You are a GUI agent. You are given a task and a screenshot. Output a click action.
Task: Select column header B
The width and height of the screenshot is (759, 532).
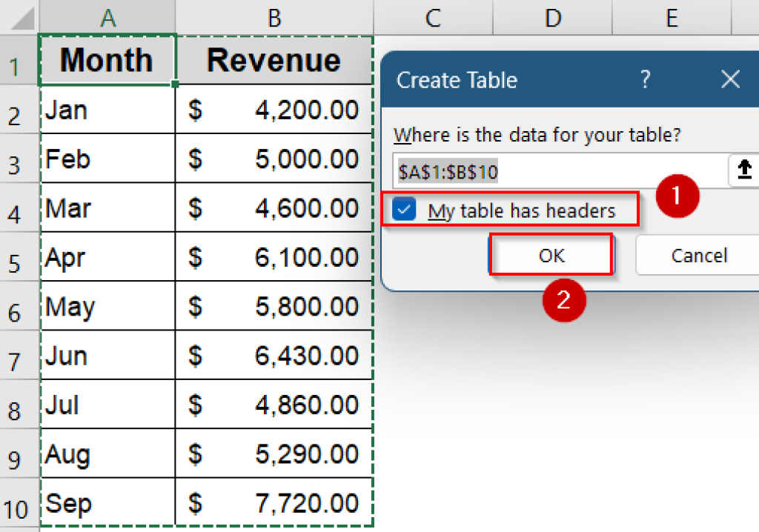(274, 16)
